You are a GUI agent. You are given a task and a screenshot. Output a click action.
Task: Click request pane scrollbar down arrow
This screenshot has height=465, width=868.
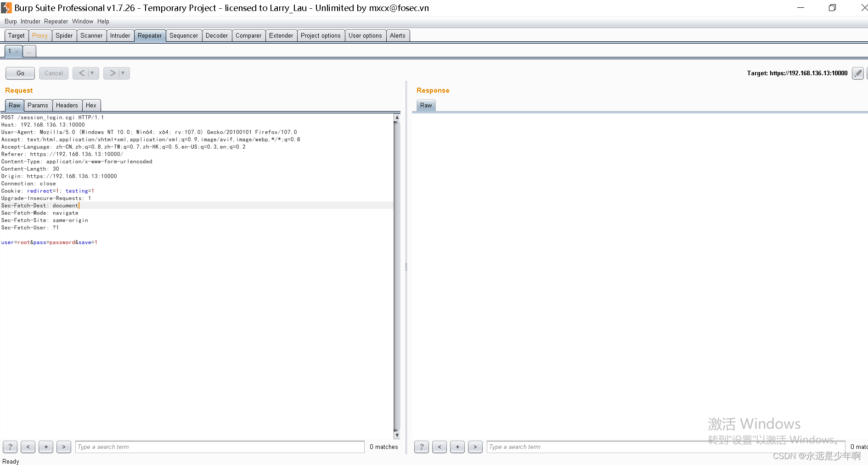click(397, 435)
